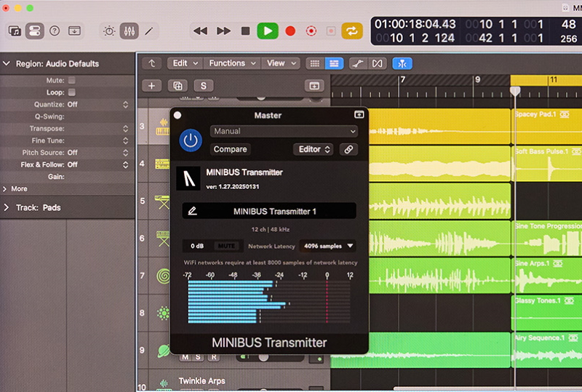Open the Fine Tune stepper menu
The height and width of the screenshot is (392, 582).
pyautogui.click(x=125, y=140)
